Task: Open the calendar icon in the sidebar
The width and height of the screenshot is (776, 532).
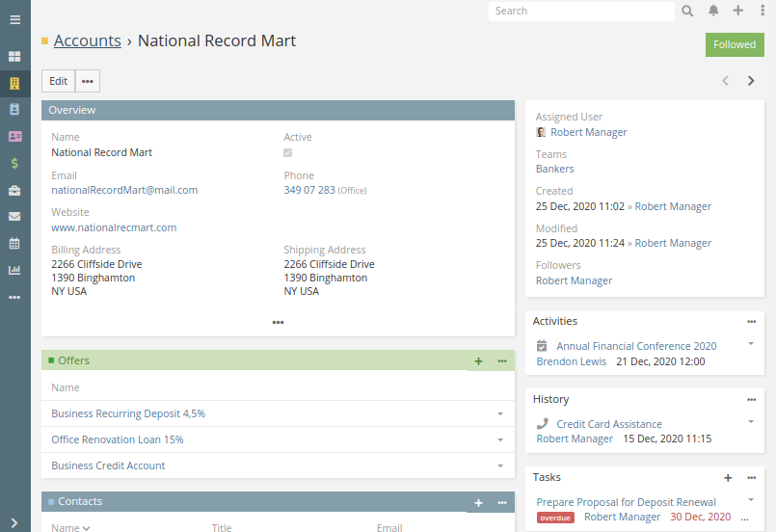Action: pos(14,244)
